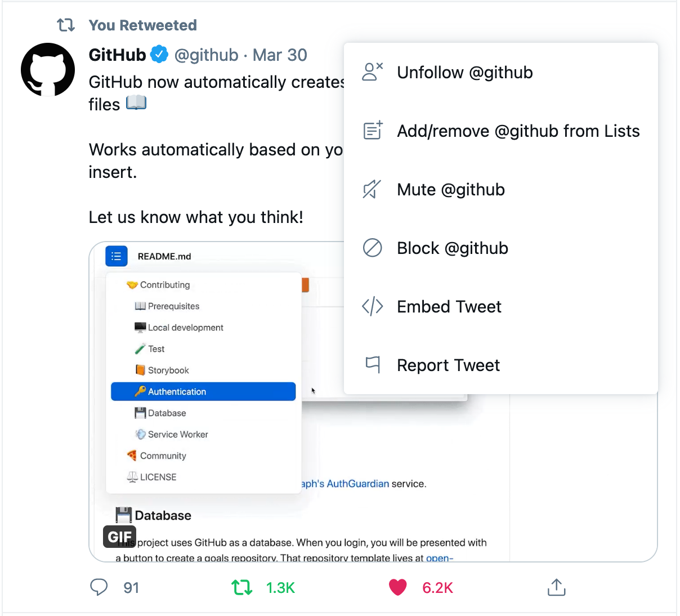The width and height of the screenshot is (680, 616).
Task: Click the reply speech bubble icon
Action: coord(99,587)
